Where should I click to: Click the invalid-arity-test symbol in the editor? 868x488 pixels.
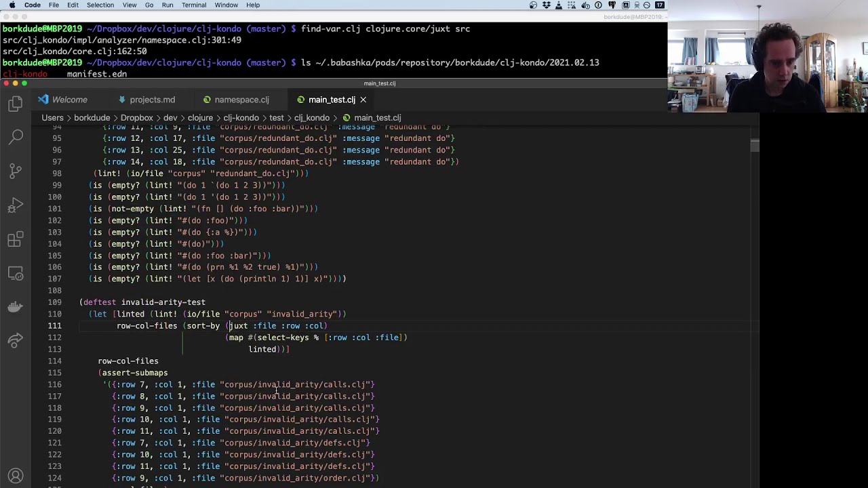[163, 302]
